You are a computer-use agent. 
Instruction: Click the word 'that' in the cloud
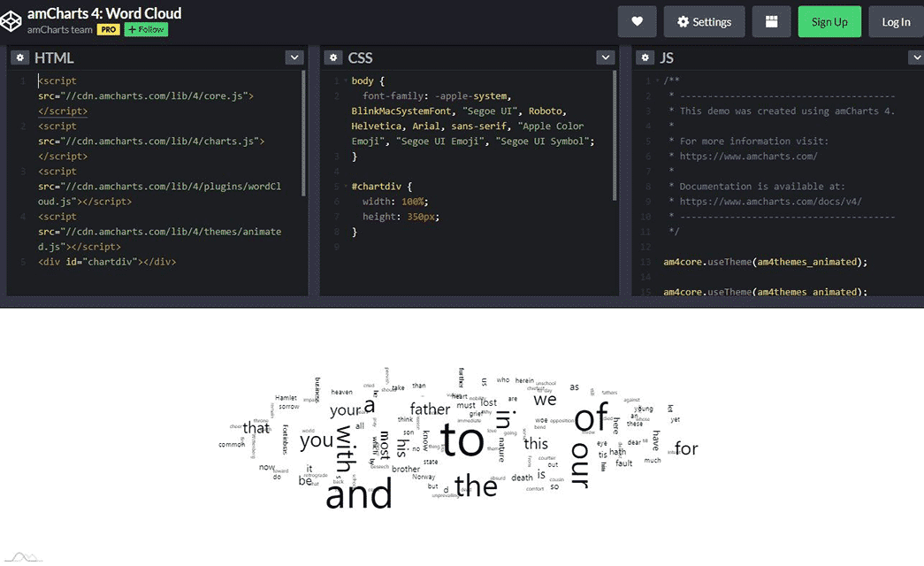(256, 427)
